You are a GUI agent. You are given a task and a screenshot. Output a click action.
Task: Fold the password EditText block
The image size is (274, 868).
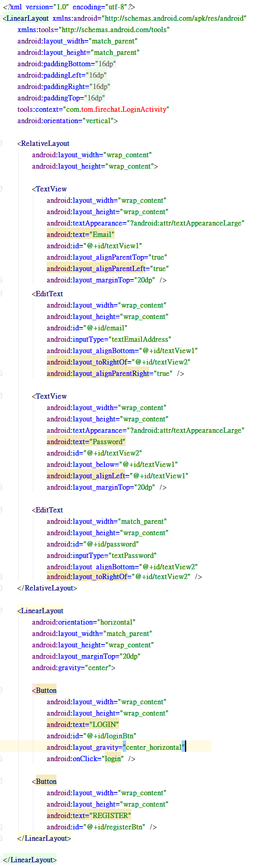coord(1,510)
